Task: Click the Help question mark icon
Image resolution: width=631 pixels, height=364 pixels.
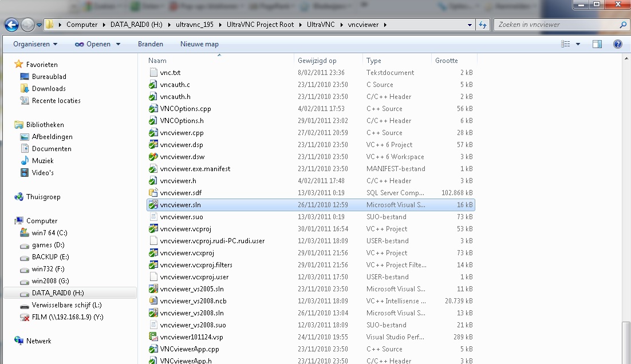Action: 618,44
